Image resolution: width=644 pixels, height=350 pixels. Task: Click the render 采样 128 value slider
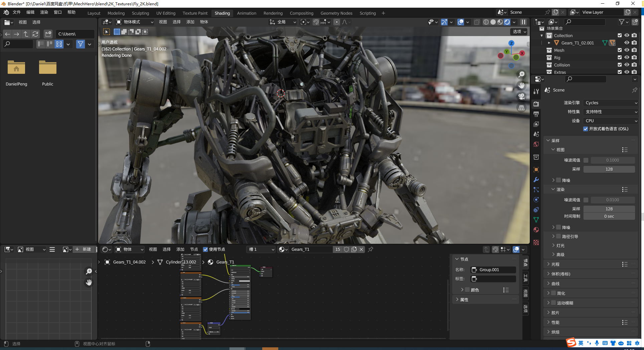pos(609,209)
